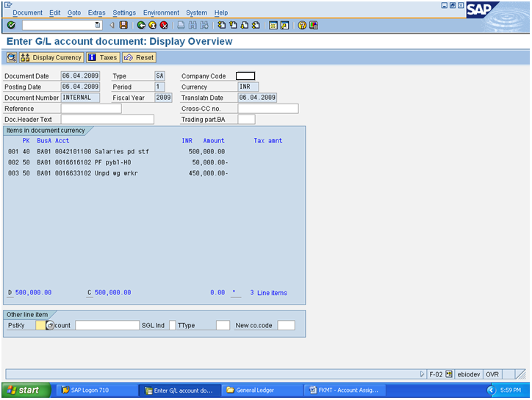Click the Cross-CC no. input field
This screenshot has width=532, height=400.
pos(268,109)
